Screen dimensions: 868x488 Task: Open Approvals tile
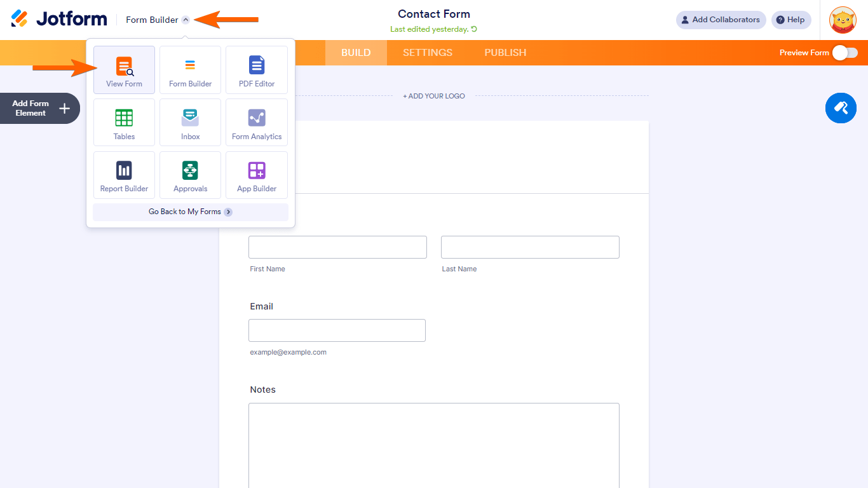pos(190,175)
